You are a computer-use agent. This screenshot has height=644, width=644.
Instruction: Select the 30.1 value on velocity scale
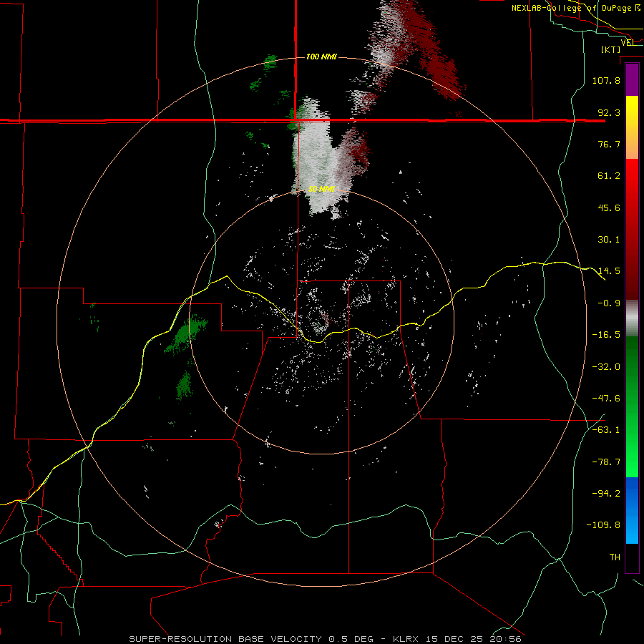(x=609, y=240)
